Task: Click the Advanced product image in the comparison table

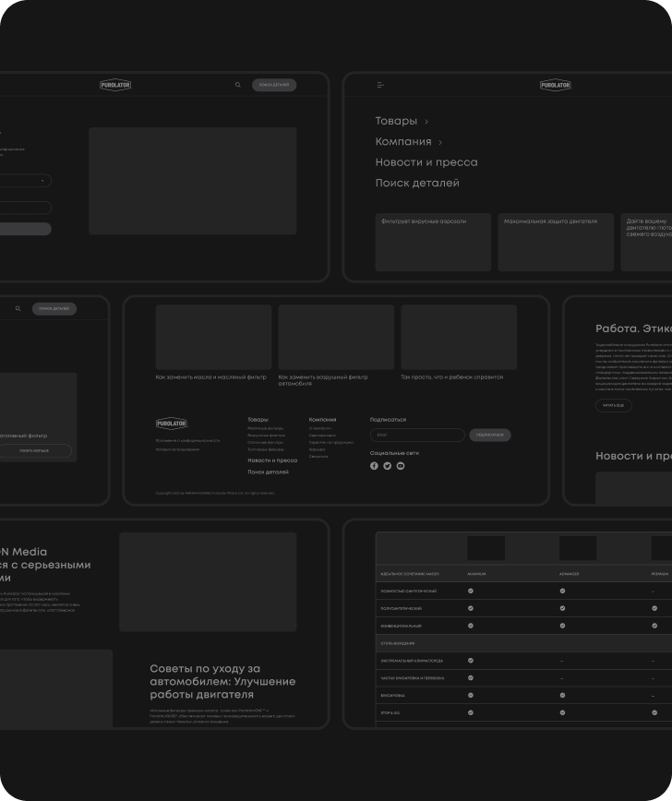Action: click(x=578, y=548)
